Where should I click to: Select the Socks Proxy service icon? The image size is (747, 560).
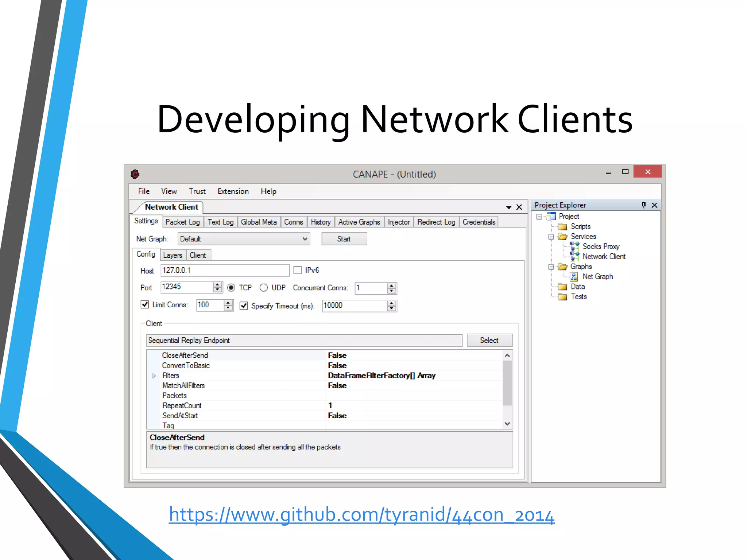point(574,246)
